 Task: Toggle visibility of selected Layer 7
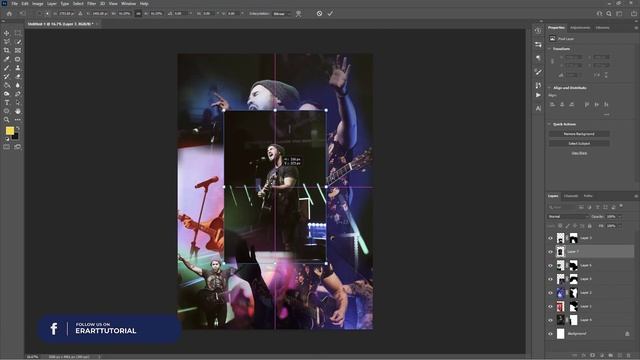point(550,252)
